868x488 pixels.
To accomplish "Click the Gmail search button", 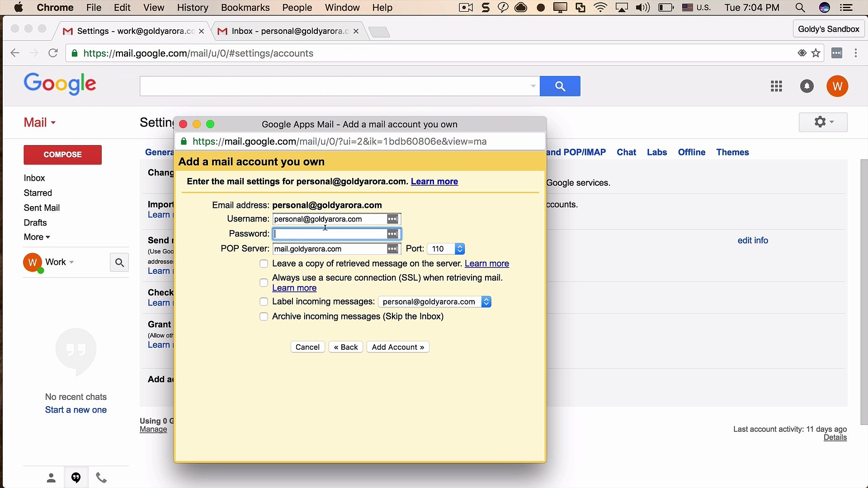I will coord(560,86).
